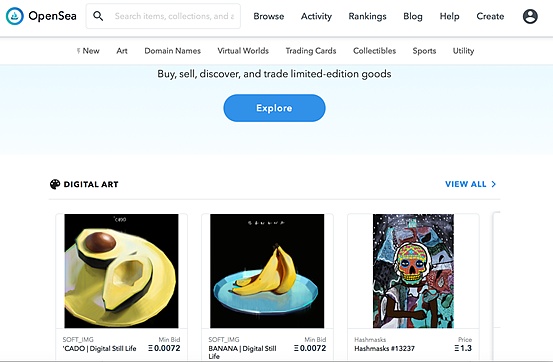
Task: Click the magnifying glass search icon
Action: [x=98, y=16]
